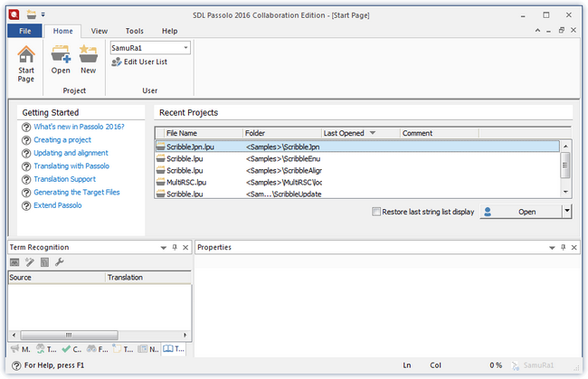Expand the arrow beside the Open button

pyautogui.click(x=566, y=212)
